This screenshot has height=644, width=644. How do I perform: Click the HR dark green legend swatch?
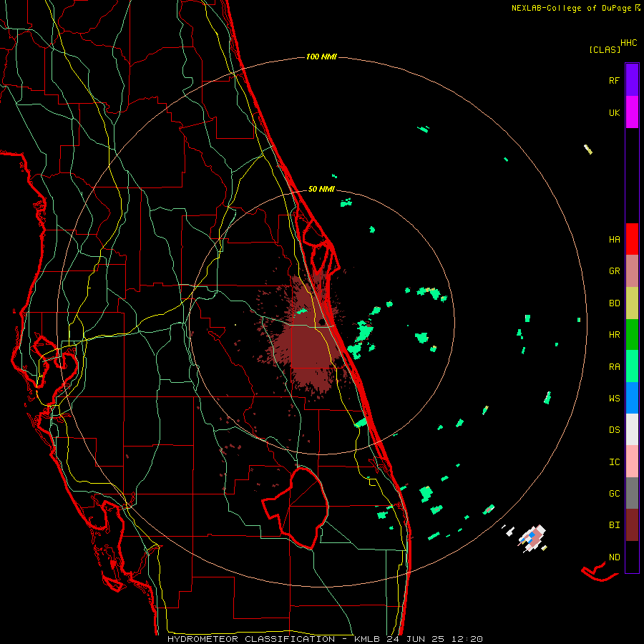[x=632, y=334]
